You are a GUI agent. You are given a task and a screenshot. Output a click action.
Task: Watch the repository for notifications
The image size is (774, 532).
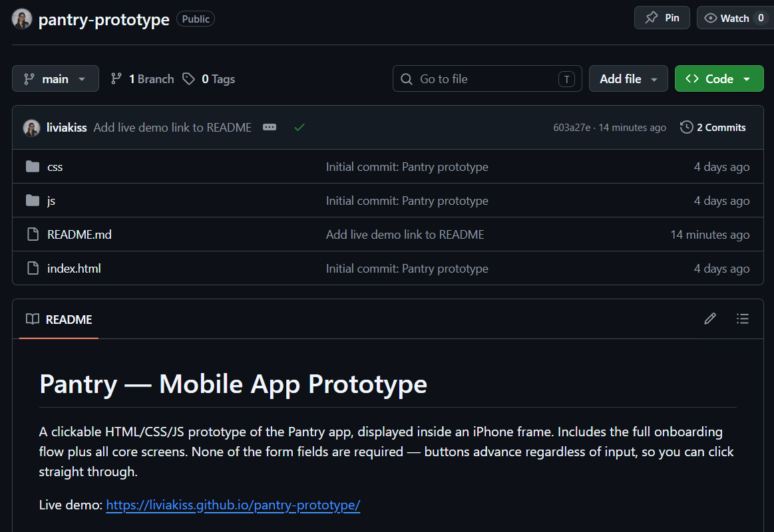(735, 18)
